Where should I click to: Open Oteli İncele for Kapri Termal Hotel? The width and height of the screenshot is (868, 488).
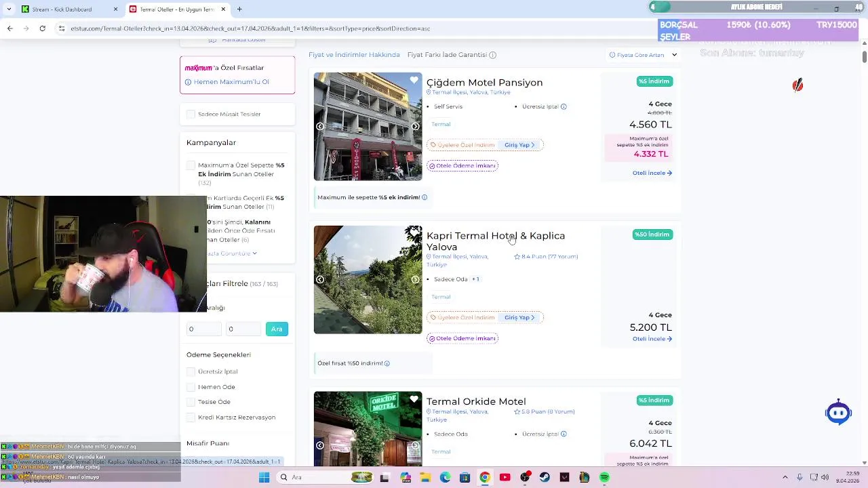pyautogui.click(x=652, y=339)
